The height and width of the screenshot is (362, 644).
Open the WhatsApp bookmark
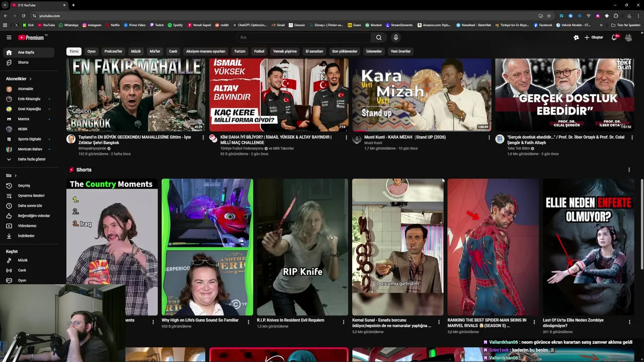tap(68, 25)
